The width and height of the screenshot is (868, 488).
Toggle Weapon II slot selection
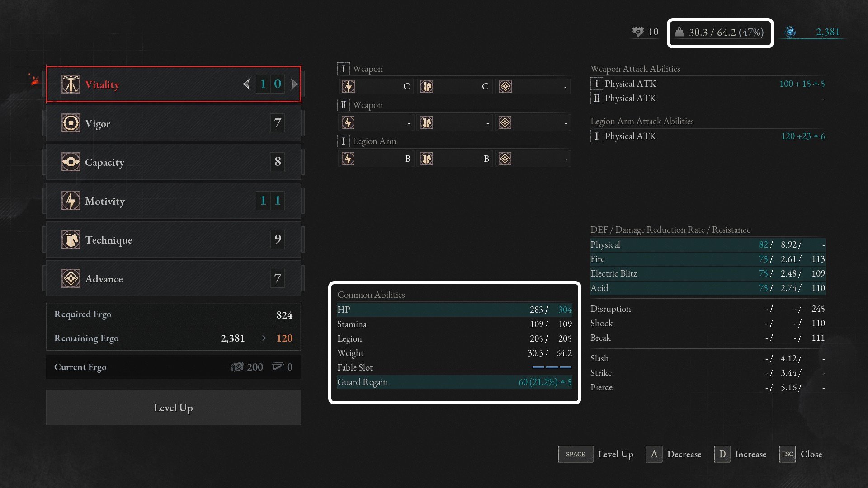(x=342, y=105)
